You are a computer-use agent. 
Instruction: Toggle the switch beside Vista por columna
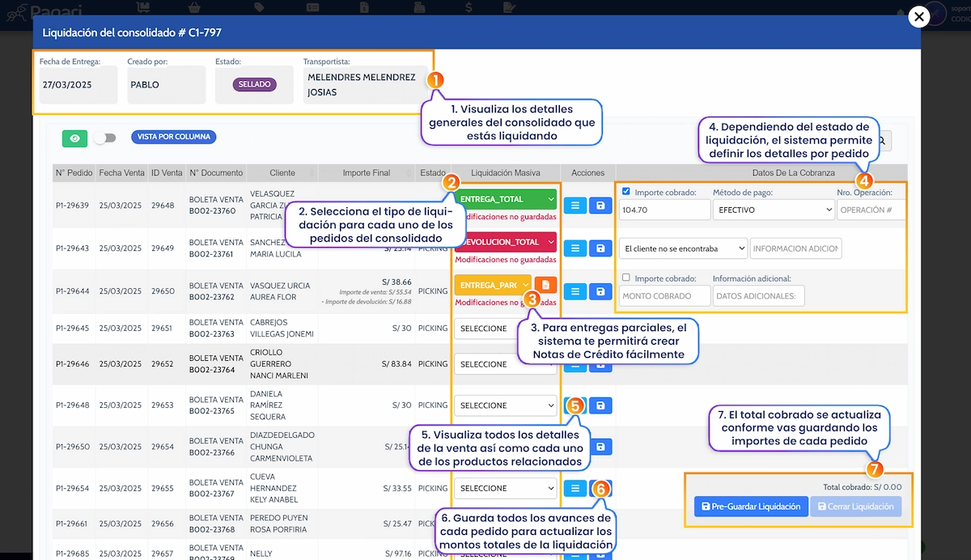[104, 138]
